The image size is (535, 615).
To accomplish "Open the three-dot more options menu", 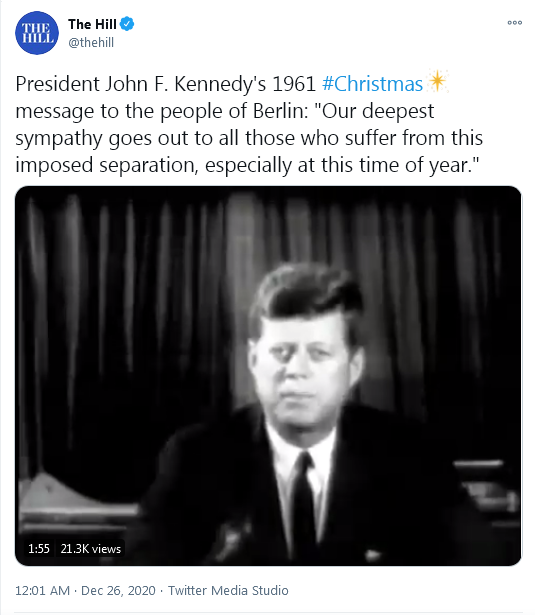I will tap(515, 23).
